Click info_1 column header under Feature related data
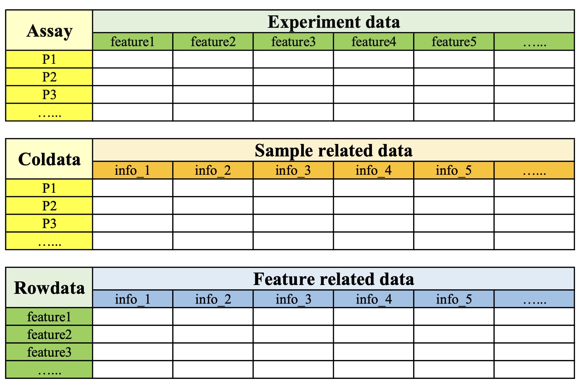 tap(133, 299)
